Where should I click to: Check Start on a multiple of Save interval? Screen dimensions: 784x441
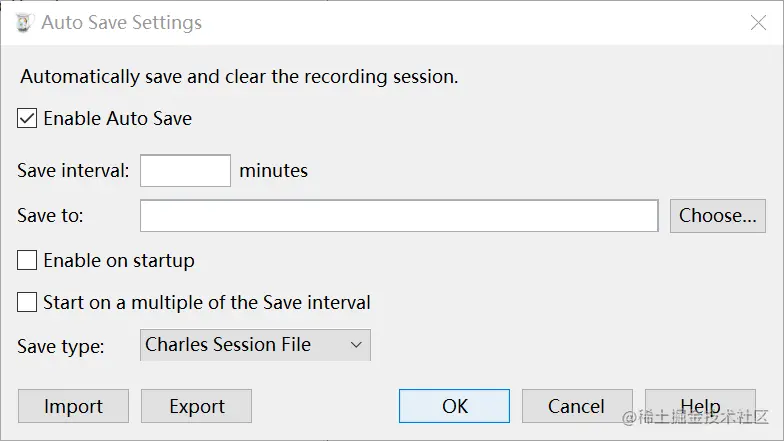coord(27,302)
